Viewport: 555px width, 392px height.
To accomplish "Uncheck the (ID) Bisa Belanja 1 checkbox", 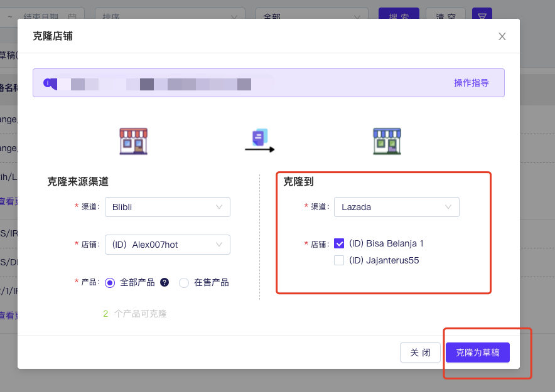I will pos(339,243).
